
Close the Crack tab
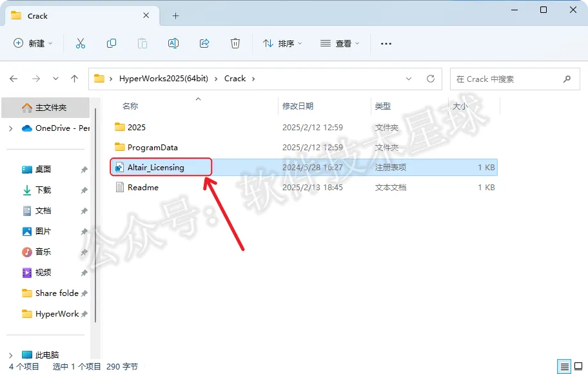point(146,15)
